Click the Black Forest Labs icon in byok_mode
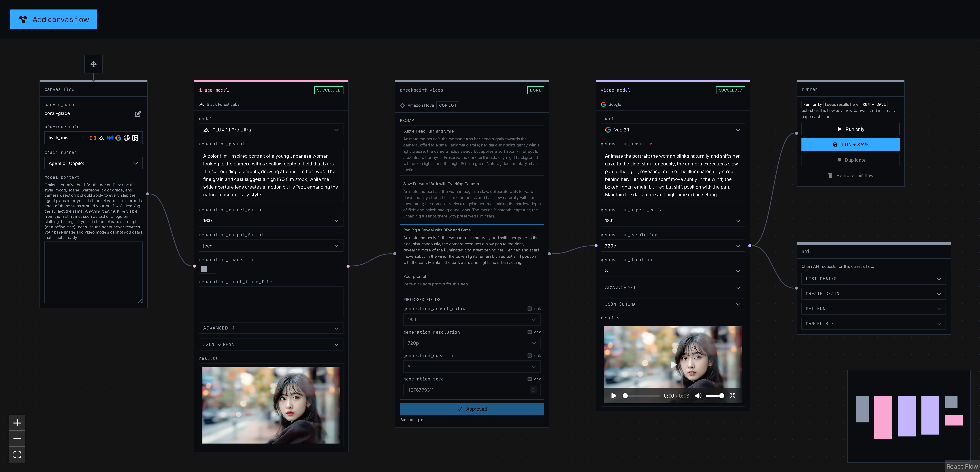980x472 pixels. click(101, 138)
